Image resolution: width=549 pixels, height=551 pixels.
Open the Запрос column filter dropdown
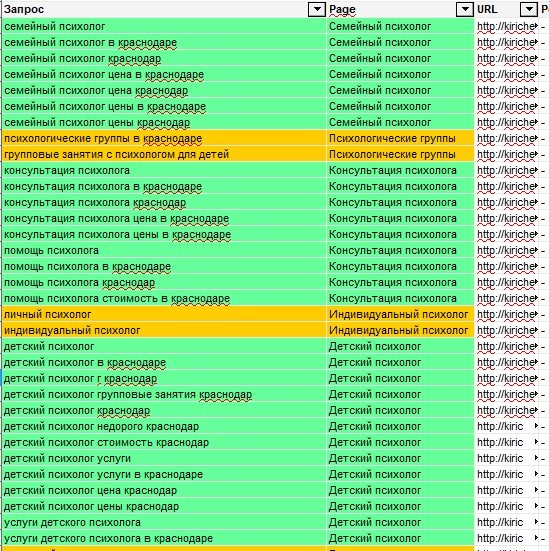(x=316, y=9)
